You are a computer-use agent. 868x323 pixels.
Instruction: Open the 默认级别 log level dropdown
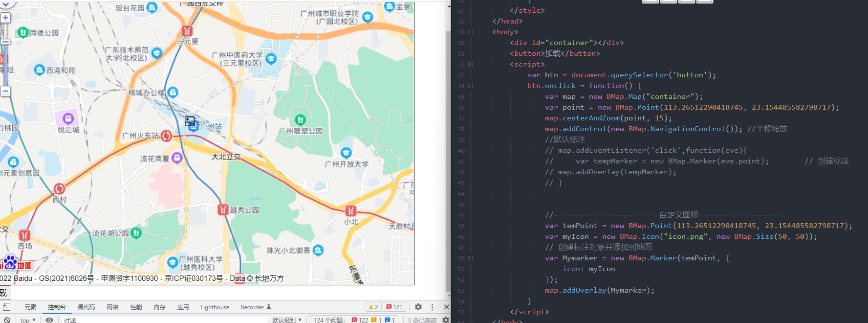(287, 320)
